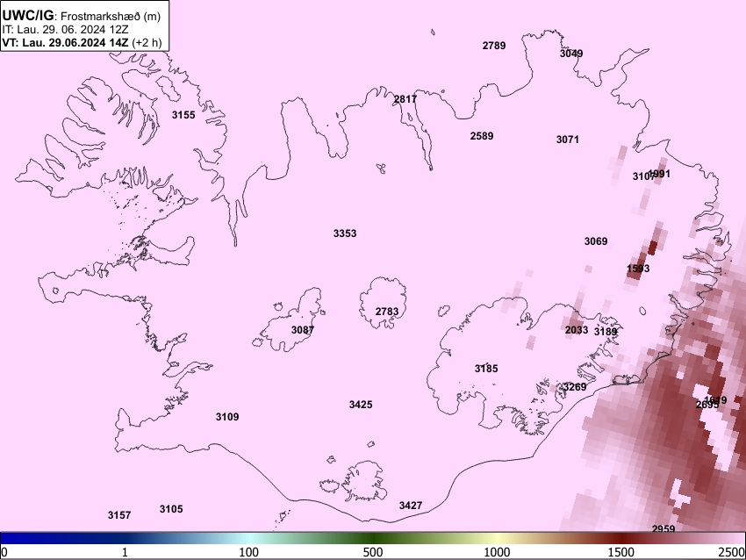Viewport: 746px width, 560px height.
Task: Click the 3155 value in the Westfjords
Action: click(183, 115)
